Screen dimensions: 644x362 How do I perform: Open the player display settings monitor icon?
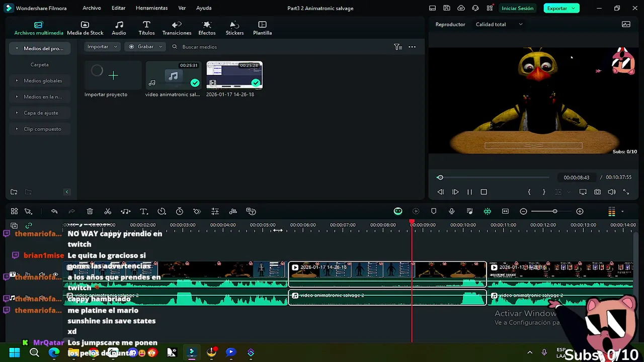point(583,192)
